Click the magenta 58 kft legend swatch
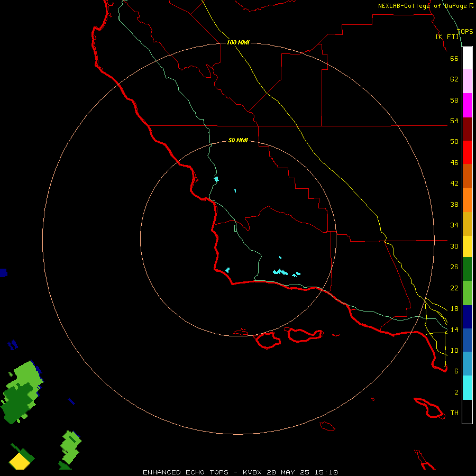The height and width of the screenshot is (476, 476). (x=467, y=105)
